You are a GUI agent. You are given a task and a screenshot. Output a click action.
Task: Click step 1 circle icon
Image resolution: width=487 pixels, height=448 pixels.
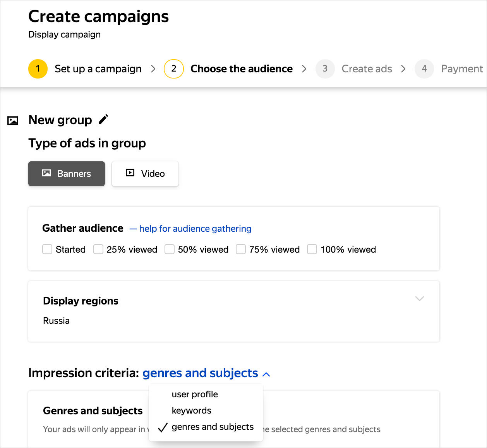tap(38, 69)
